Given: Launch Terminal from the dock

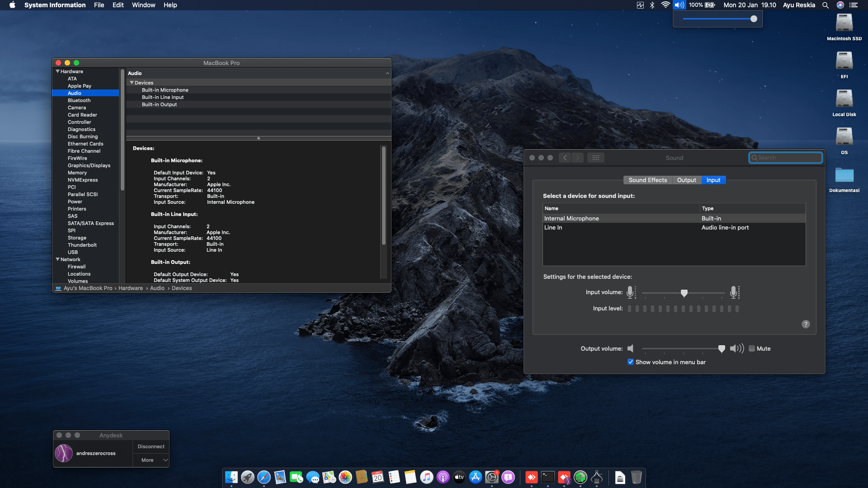Looking at the screenshot, I should [x=548, y=477].
